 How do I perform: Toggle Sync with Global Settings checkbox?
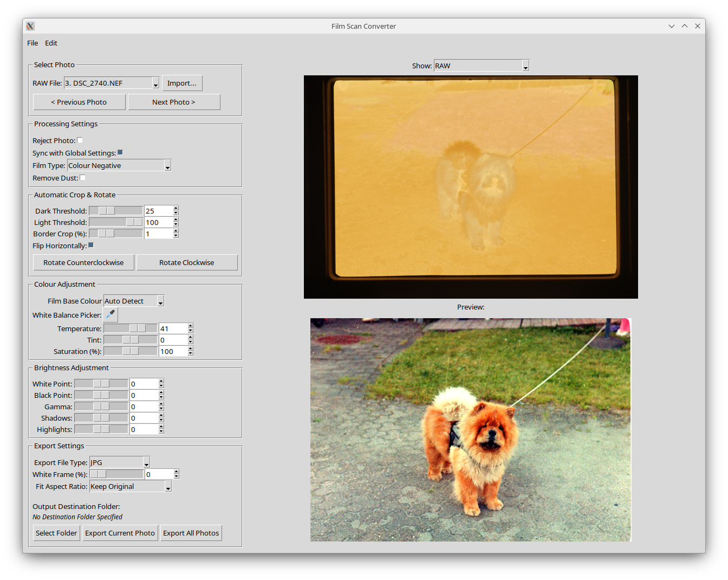pos(120,153)
